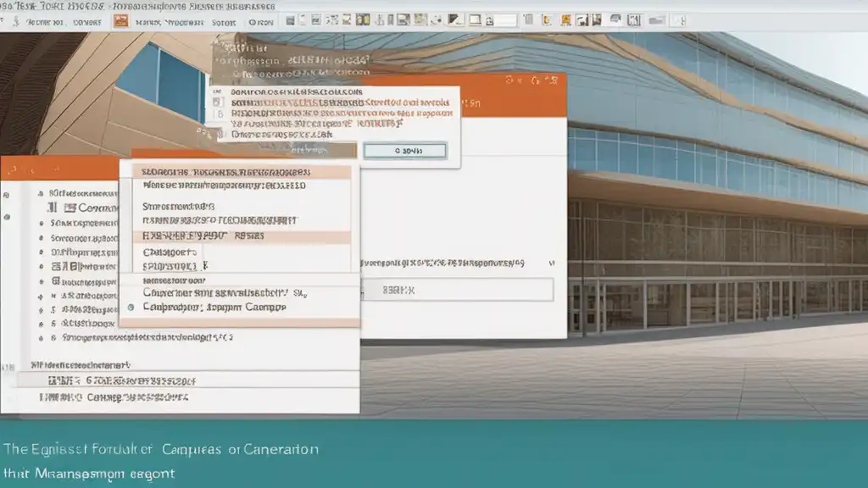Open the Marien item in the toolbar
The height and width of the screenshot is (488, 868).
tap(148, 22)
